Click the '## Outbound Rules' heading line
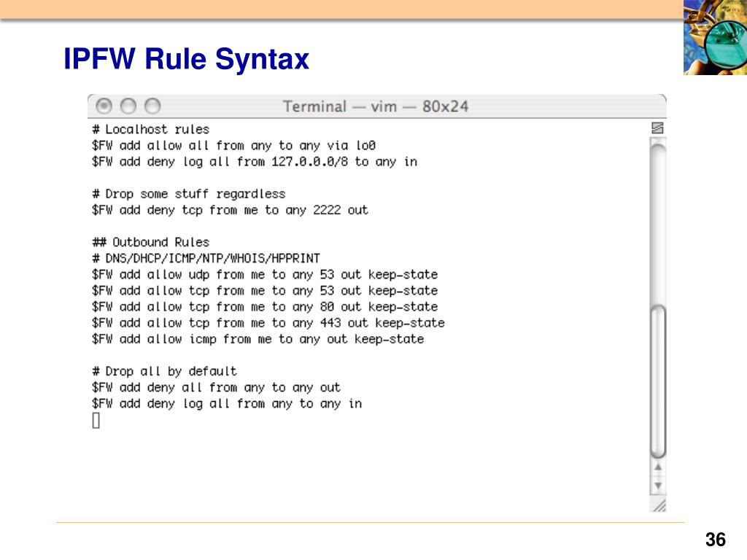 [x=150, y=242]
